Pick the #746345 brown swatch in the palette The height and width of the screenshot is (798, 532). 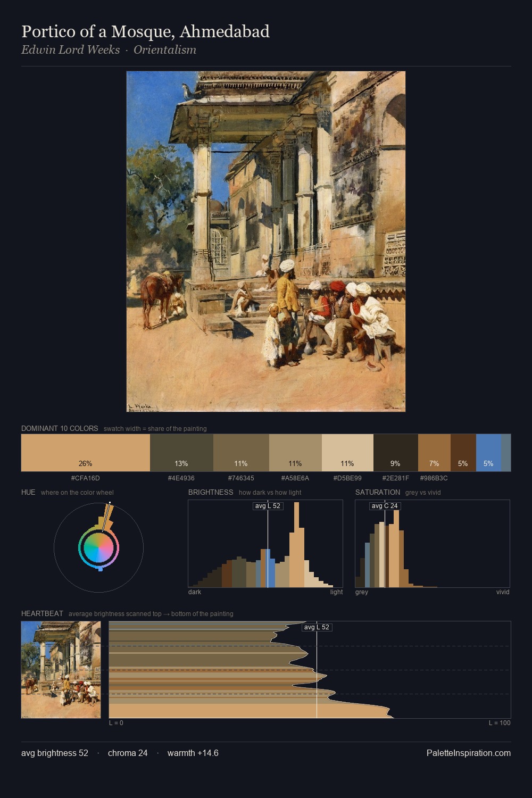[241, 453]
